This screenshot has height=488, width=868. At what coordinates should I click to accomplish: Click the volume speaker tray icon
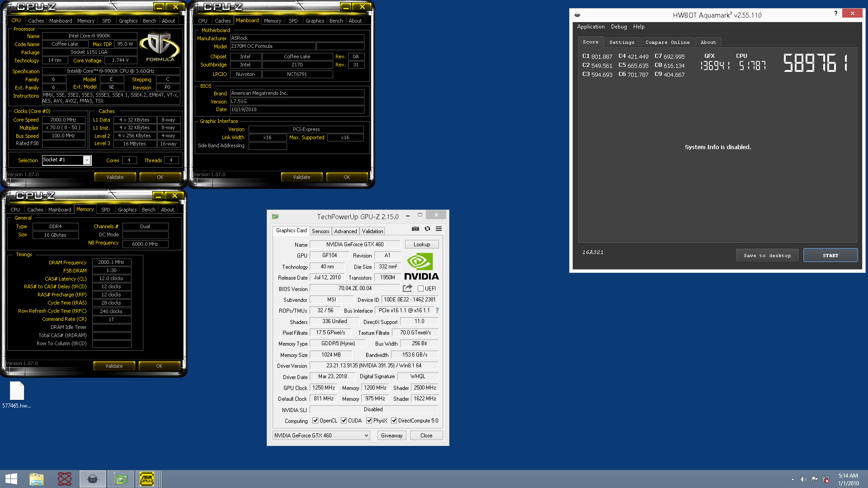(803, 479)
